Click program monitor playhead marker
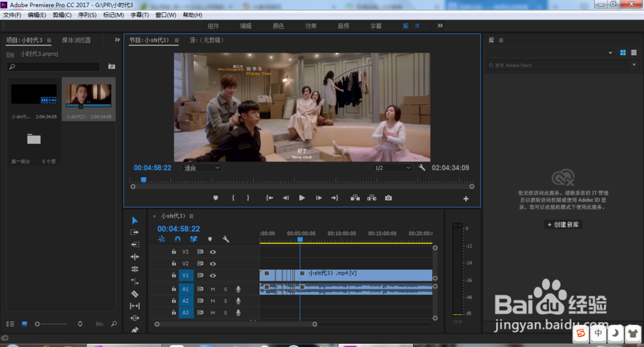Image resolution: width=644 pixels, height=347 pixels. [x=144, y=180]
